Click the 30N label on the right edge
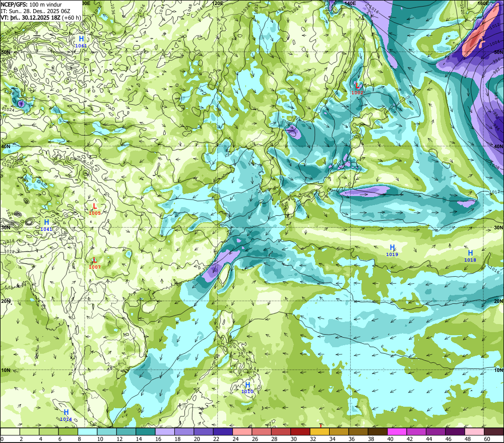This screenshot has height=443, width=504. click(498, 228)
